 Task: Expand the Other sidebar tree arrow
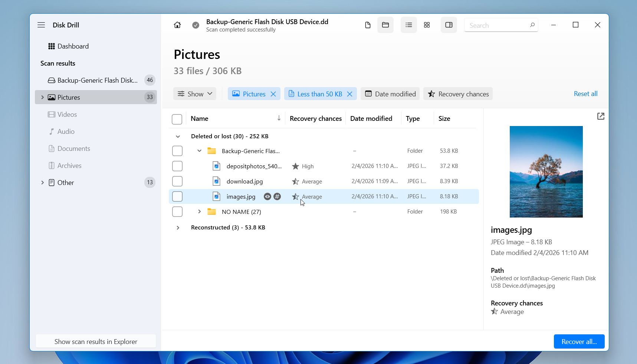tap(42, 183)
